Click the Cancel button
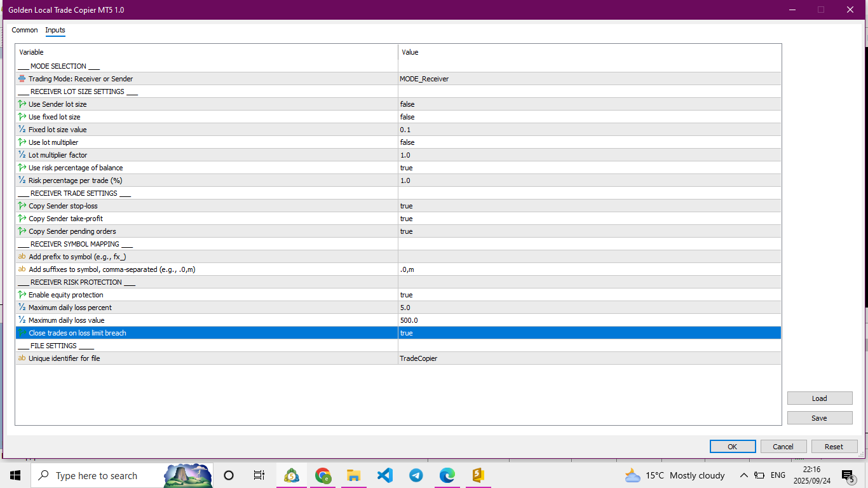 (x=783, y=447)
